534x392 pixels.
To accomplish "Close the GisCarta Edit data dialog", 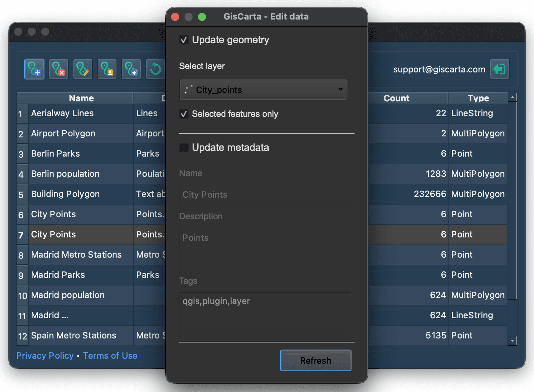I will click(175, 17).
